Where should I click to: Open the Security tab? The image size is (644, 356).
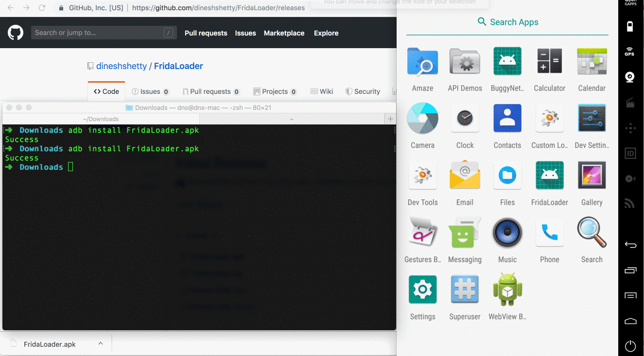[x=363, y=91]
